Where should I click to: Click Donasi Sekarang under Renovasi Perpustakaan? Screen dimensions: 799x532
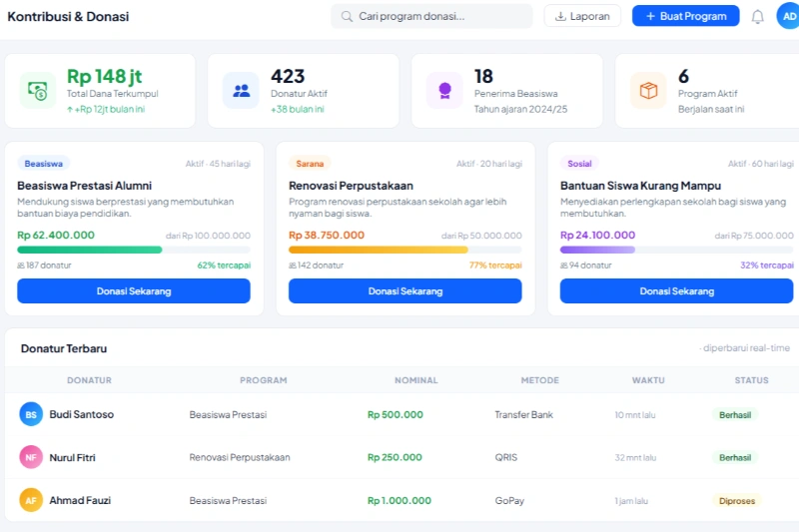tap(404, 290)
